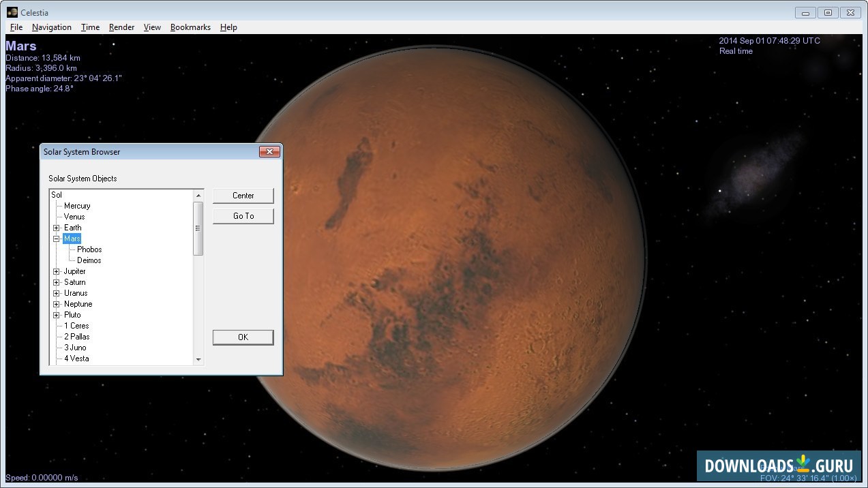Expand the Jupiter node
The image size is (868, 488).
[x=57, y=271]
